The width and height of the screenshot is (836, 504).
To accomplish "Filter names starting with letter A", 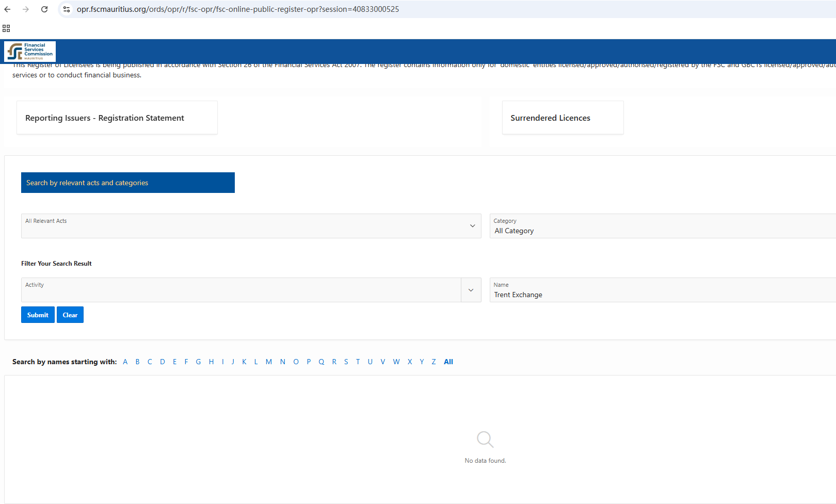I will [x=125, y=362].
